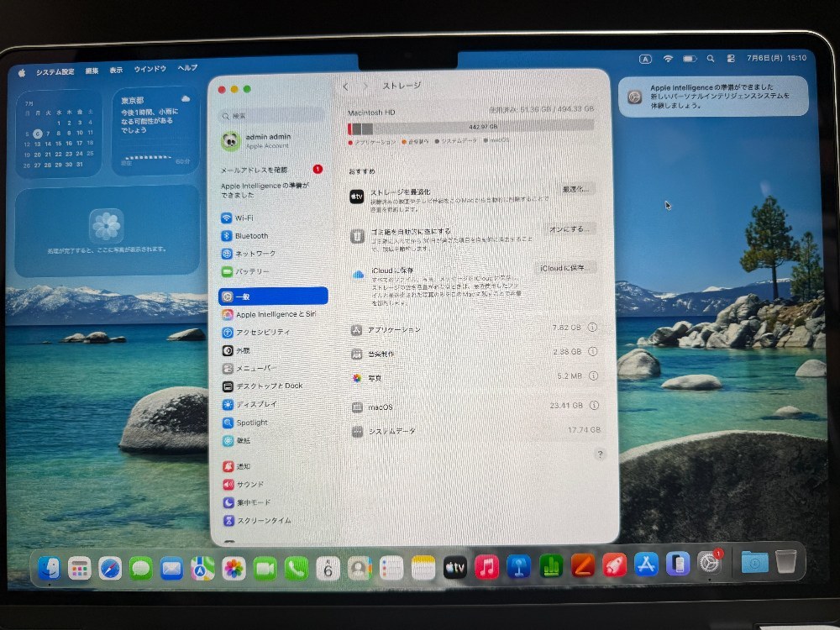Open the red rocket app in Dock

[614, 565]
